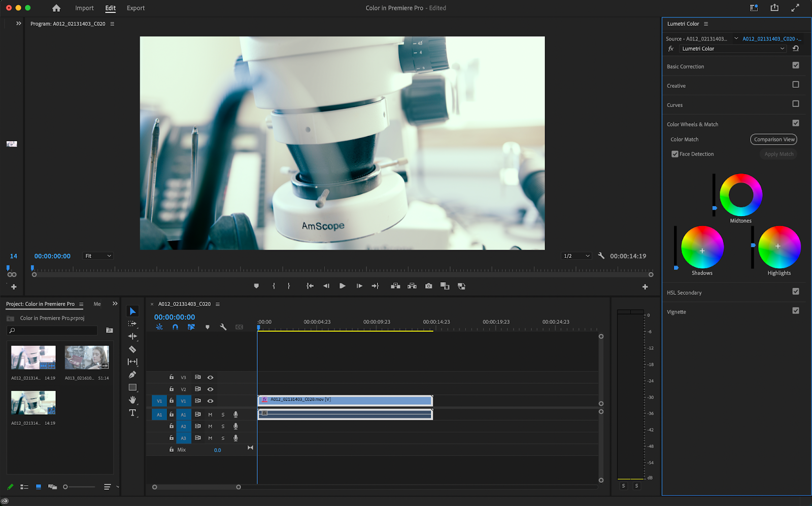Uncheck Face Detection
Screen dimensions: 812x506
(675, 154)
